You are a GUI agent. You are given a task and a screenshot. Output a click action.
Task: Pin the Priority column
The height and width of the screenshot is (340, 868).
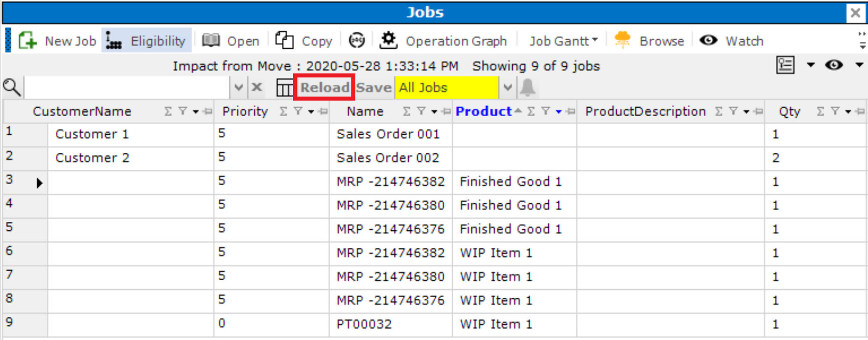tap(323, 112)
